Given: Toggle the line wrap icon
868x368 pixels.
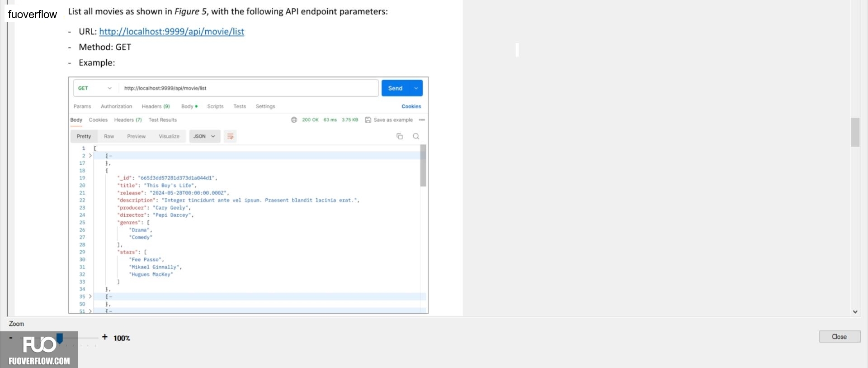Looking at the screenshot, I should (x=230, y=136).
